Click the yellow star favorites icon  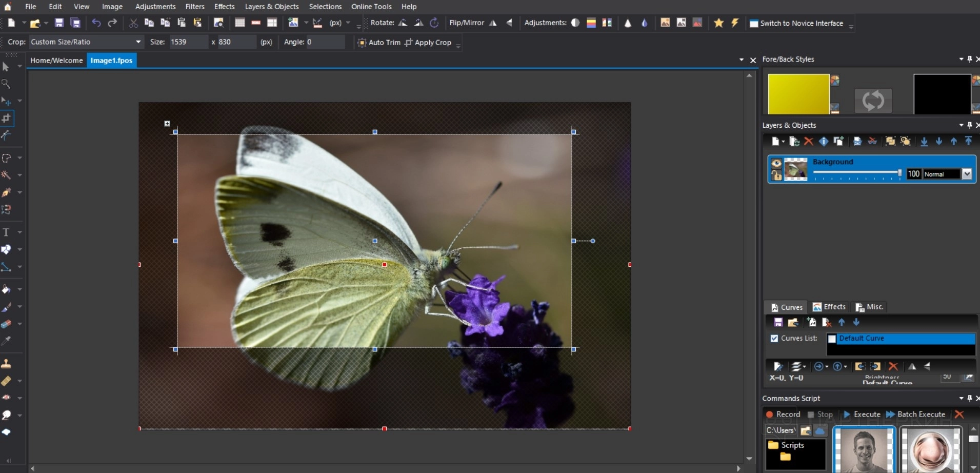coord(718,23)
